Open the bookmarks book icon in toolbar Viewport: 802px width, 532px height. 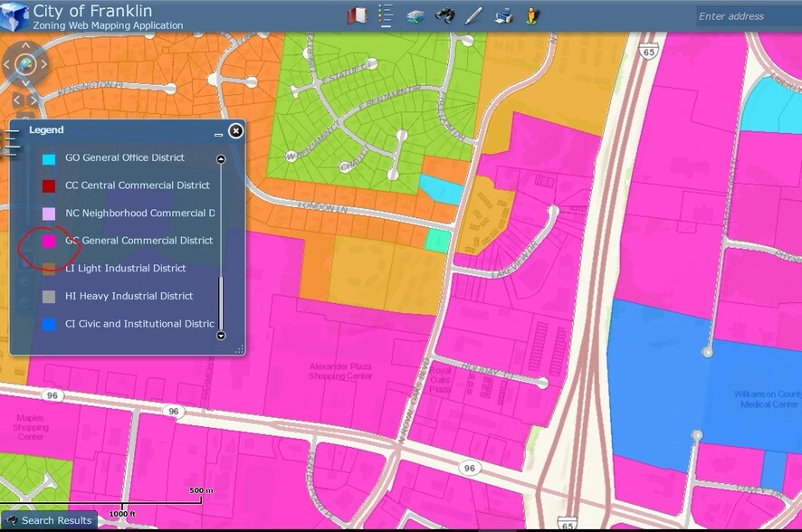click(x=357, y=15)
